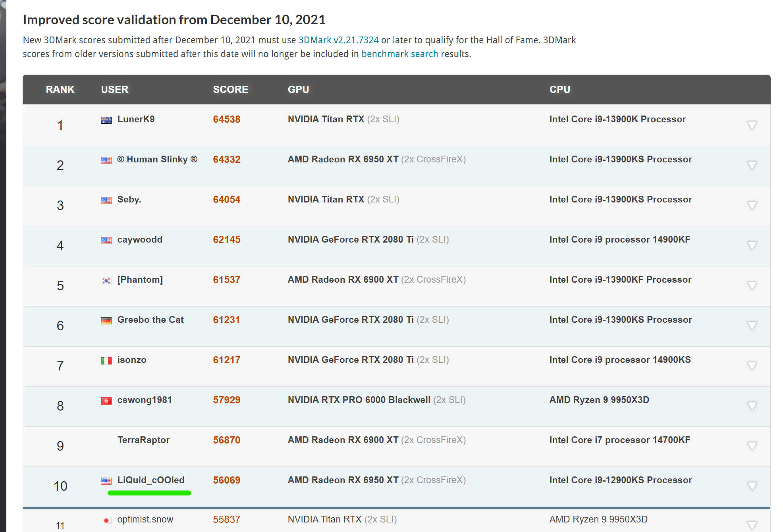The width and height of the screenshot is (783, 532).
Task: Click CPU Intel Core i9-13900KF Processor
Action: 620,279
